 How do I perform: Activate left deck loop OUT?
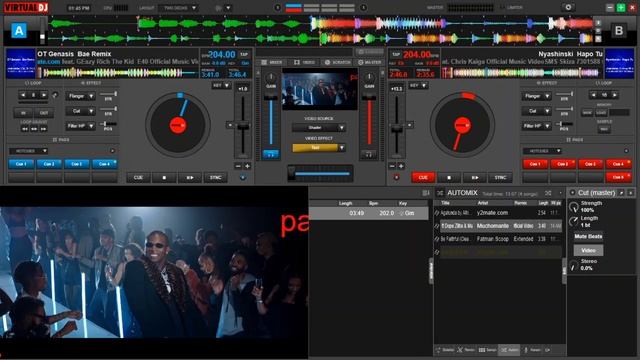pyautogui.click(x=44, y=113)
